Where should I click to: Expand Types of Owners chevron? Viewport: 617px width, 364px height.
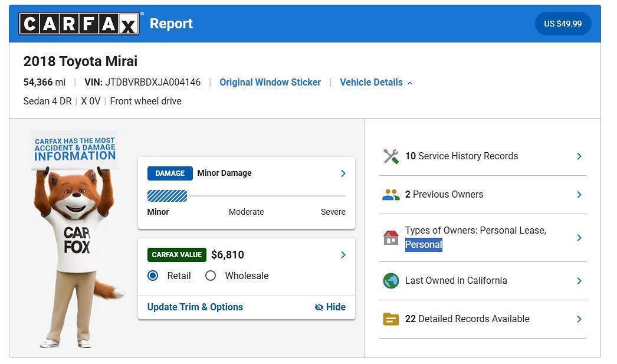(x=579, y=237)
